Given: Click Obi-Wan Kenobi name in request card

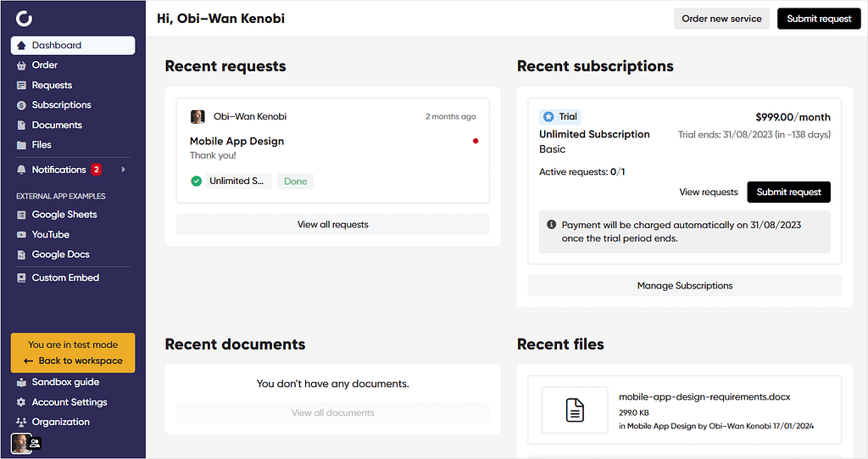Looking at the screenshot, I should 250,116.
